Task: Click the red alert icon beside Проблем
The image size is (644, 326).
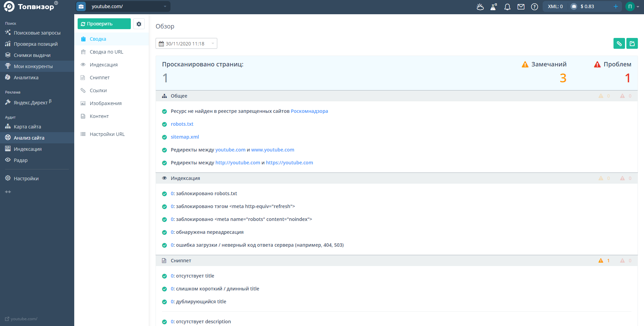Action: pyautogui.click(x=597, y=64)
